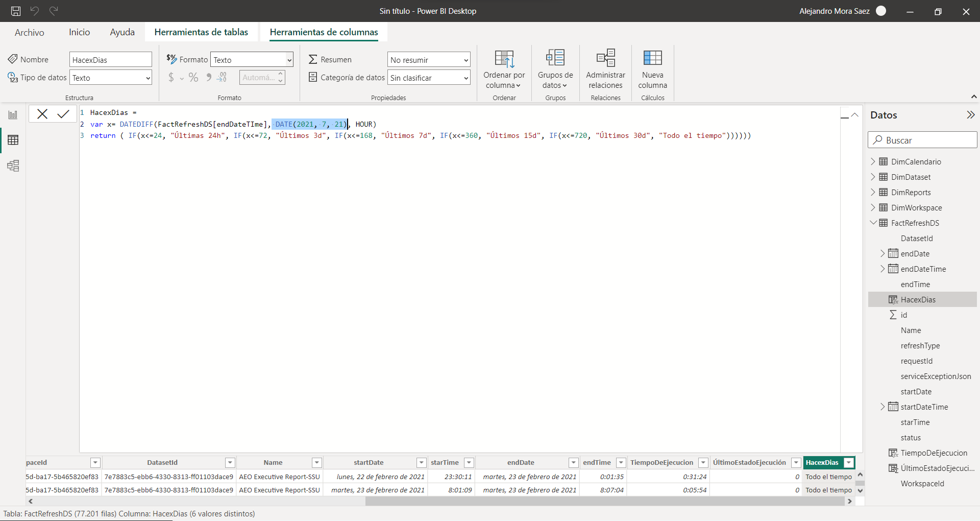Open the Resumen No resumir dropdown
980x521 pixels.
(428, 60)
